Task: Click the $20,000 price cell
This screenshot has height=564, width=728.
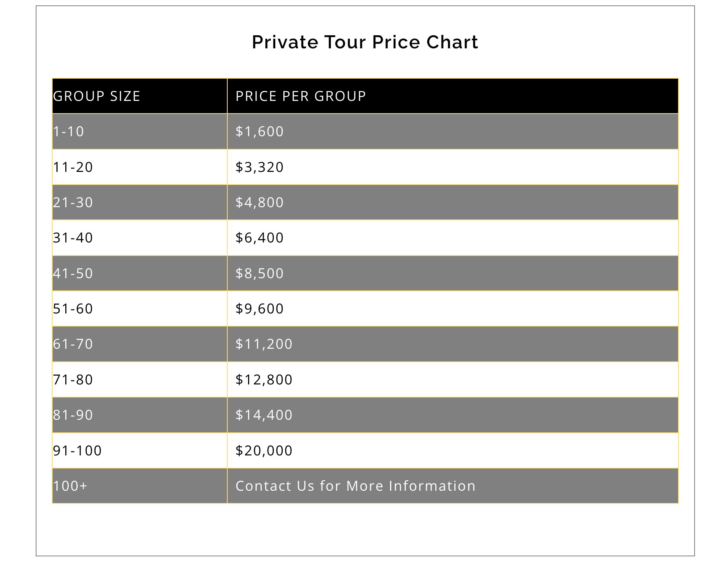Action: pos(264,451)
